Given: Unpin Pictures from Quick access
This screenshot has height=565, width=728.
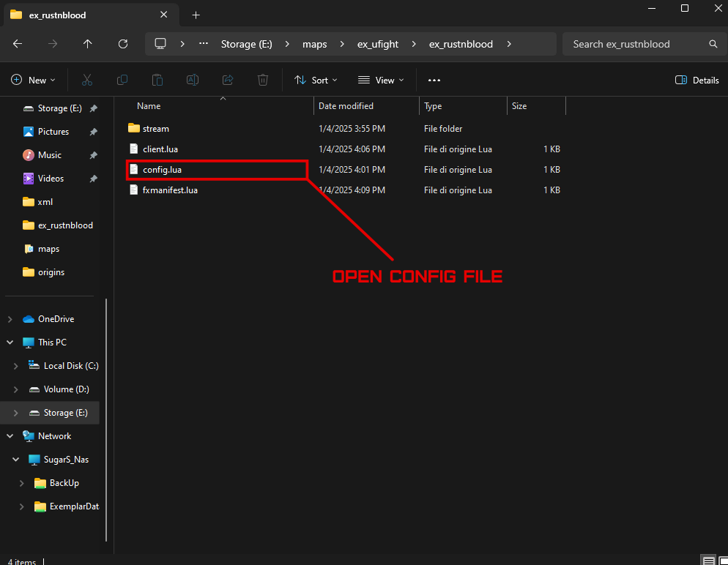Looking at the screenshot, I should (93, 132).
